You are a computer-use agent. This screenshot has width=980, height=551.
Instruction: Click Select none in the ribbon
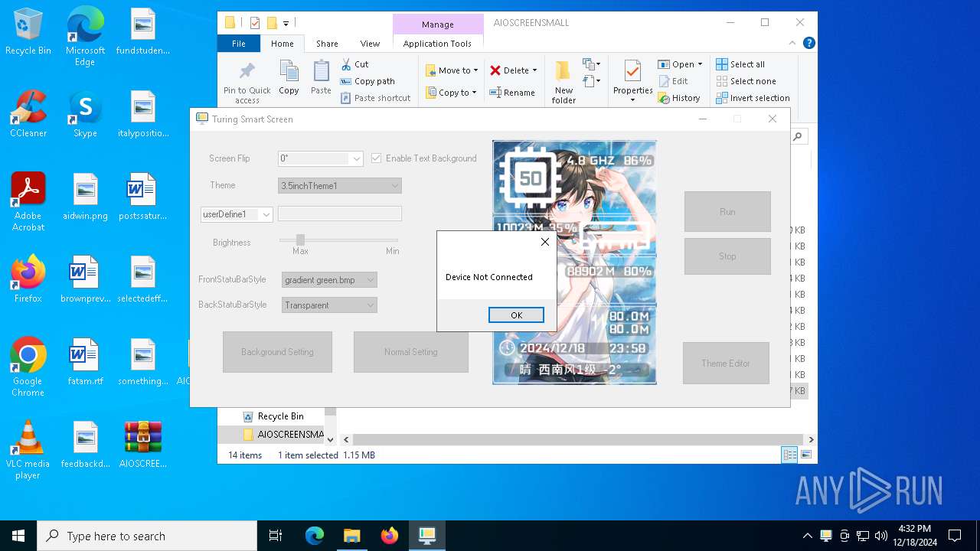746,81
